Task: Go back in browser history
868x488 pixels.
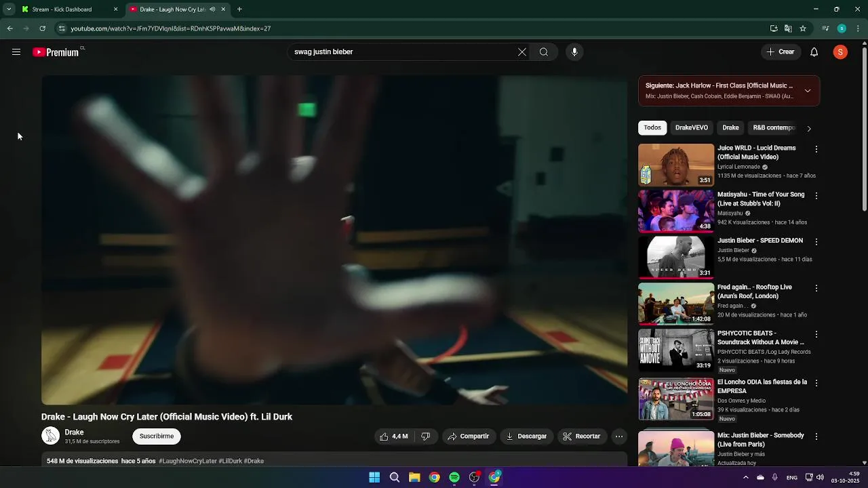Action: pos(9,28)
